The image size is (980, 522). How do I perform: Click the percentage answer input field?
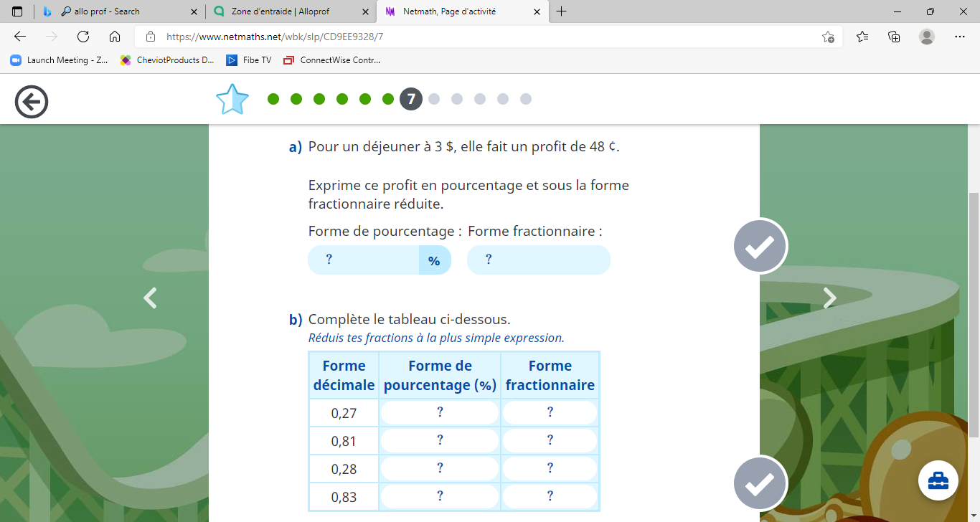pyautogui.click(x=364, y=260)
